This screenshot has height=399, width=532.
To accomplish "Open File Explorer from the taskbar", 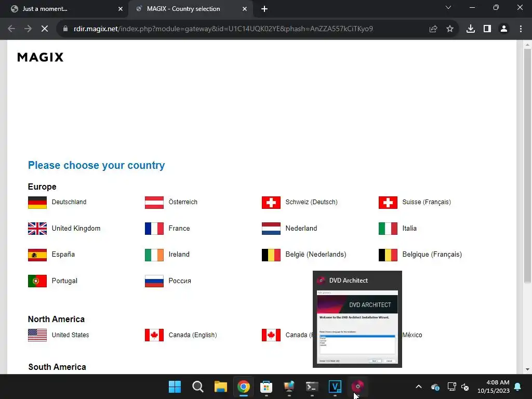I will [220, 387].
